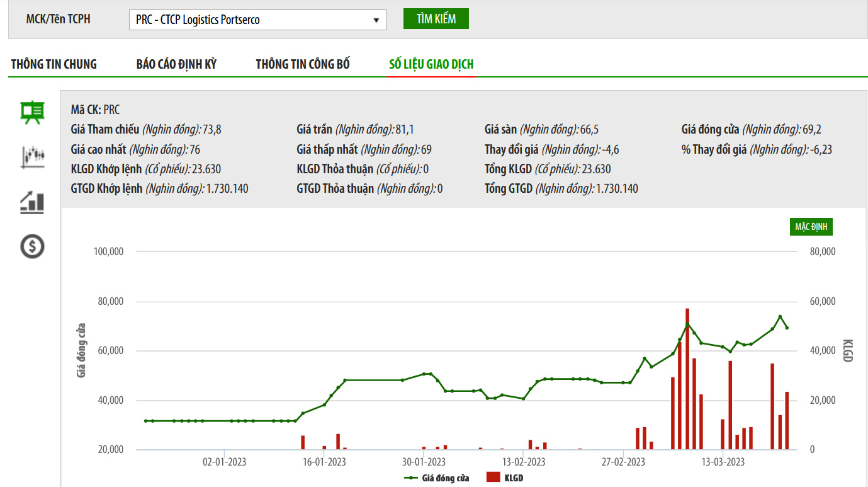Viewport: 868px width, 487px height.
Task: Toggle the KLGD series legend label
Action: point(514,478)
